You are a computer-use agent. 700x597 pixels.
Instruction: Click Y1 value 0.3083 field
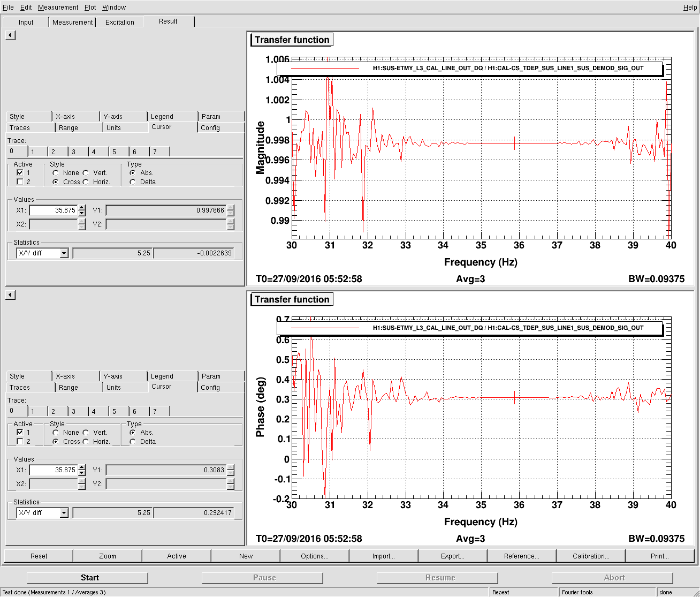tap(166, 470)
